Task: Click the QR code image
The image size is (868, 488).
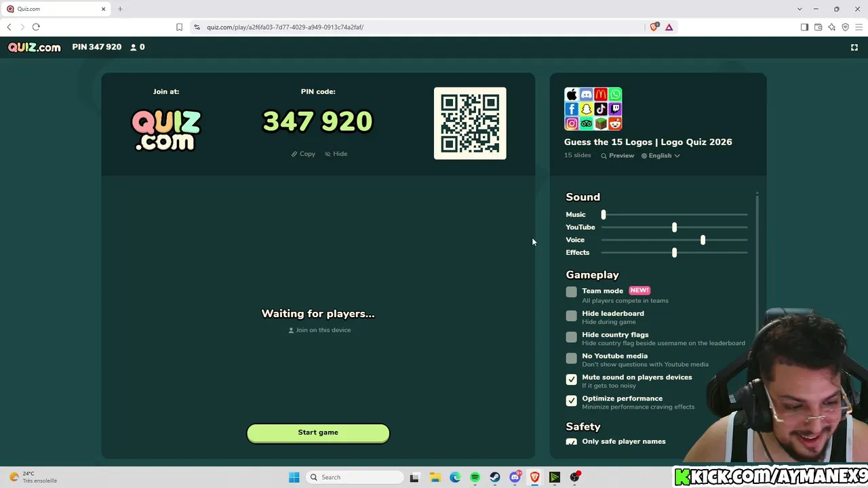Action: (x=470, y=123)
